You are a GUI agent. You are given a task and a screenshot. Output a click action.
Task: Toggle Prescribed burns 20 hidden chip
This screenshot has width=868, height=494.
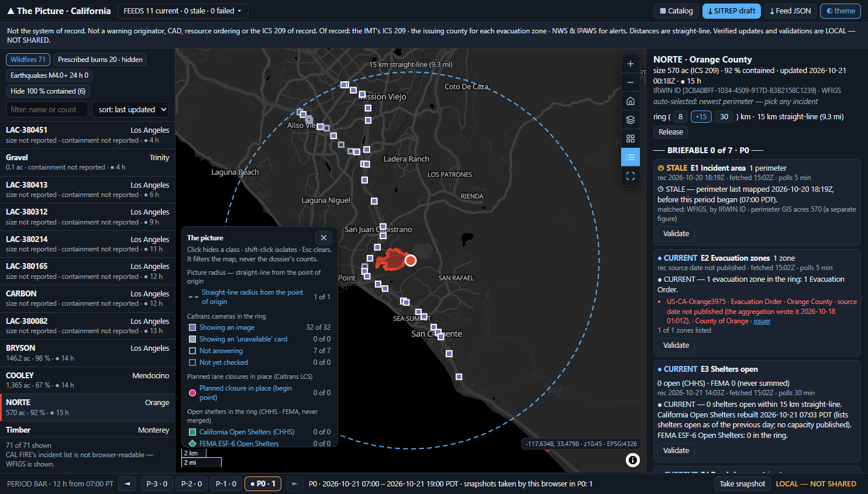(100, 60)
